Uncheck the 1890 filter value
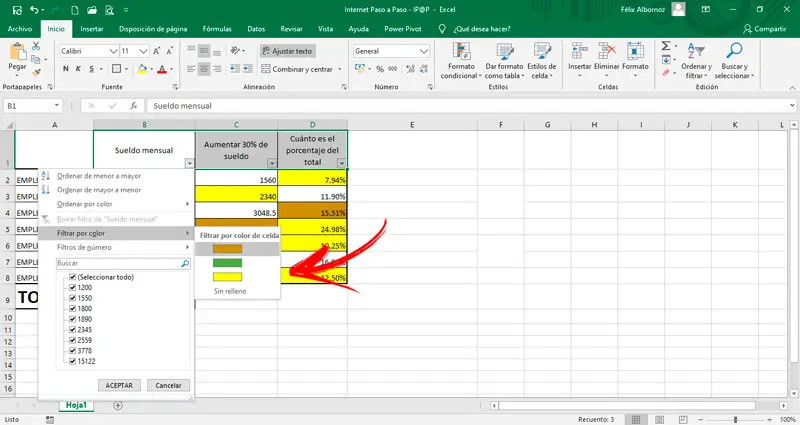 (x=72, y=319)
